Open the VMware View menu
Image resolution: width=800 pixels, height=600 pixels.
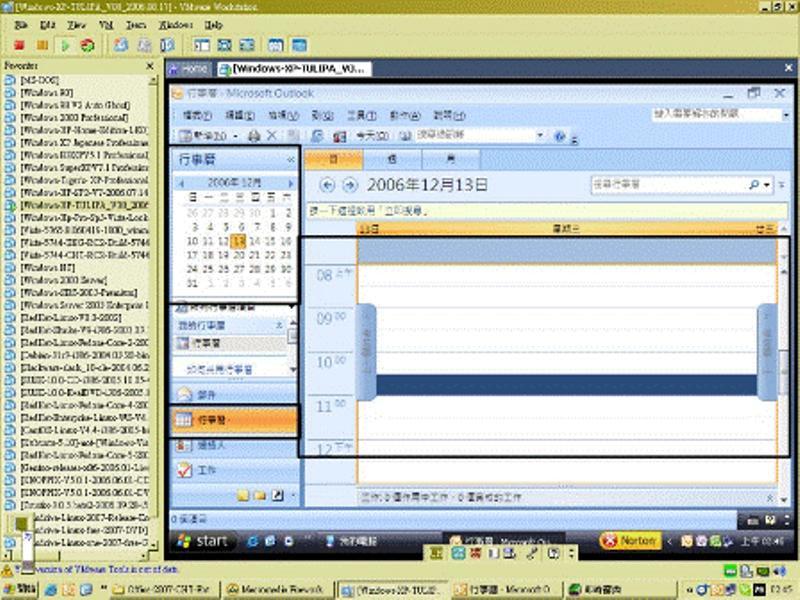click(77, 25)
